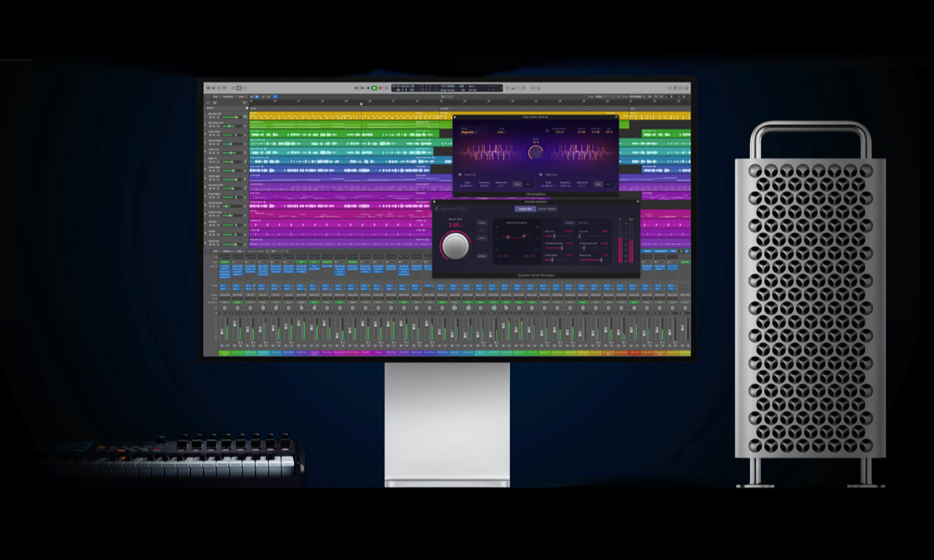
Task: Click the rewind icon in the transport
Action: point(355,88)
